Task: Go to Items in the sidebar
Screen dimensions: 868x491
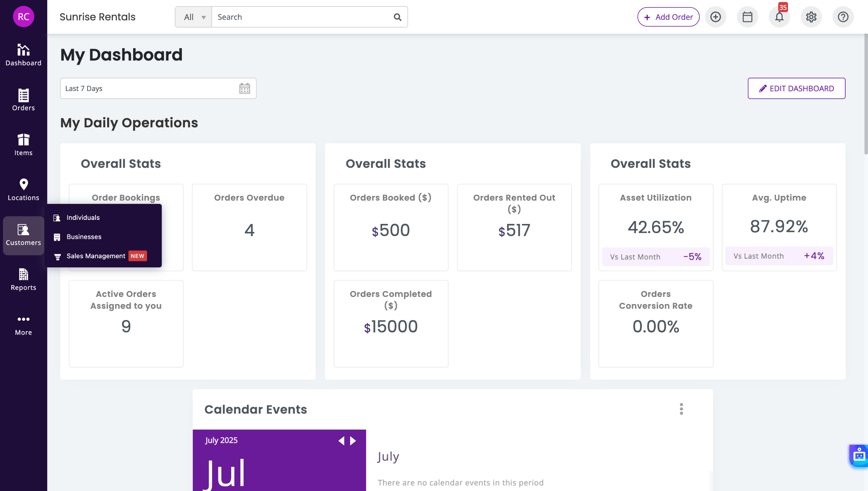Action: point(23,145)
